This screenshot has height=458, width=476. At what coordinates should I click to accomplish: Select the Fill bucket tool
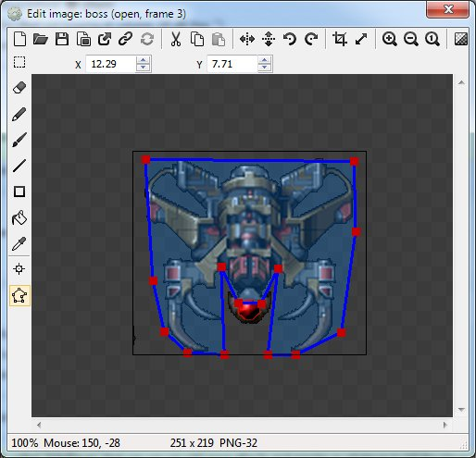pos(19,217)
